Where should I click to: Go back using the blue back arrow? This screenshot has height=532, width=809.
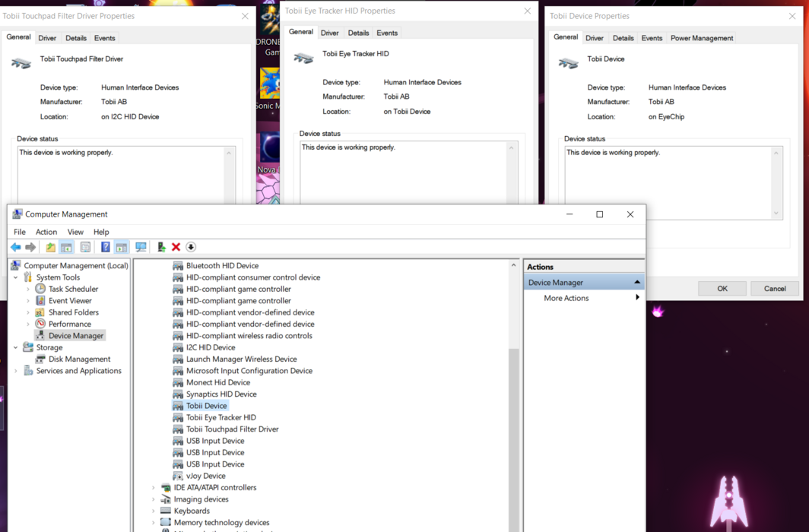pyautogui.click(x=16, y=248)
